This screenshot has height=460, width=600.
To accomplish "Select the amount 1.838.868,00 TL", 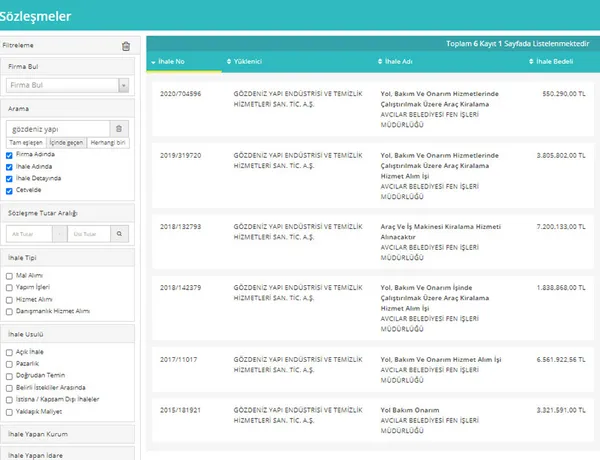I will coord(561,287).
